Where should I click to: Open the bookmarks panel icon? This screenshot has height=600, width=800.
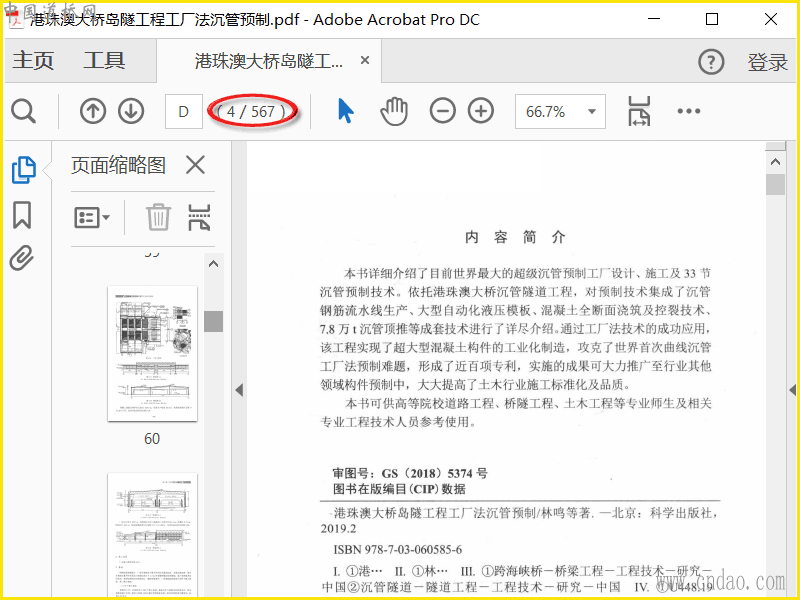[x=22, y=215]
